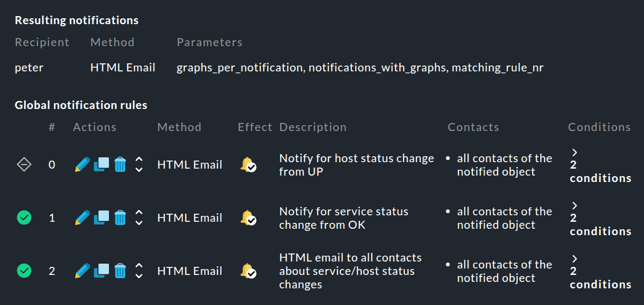Edit notification rule 0 with pencil icon

pyautogui.click(x=82, y=164)
